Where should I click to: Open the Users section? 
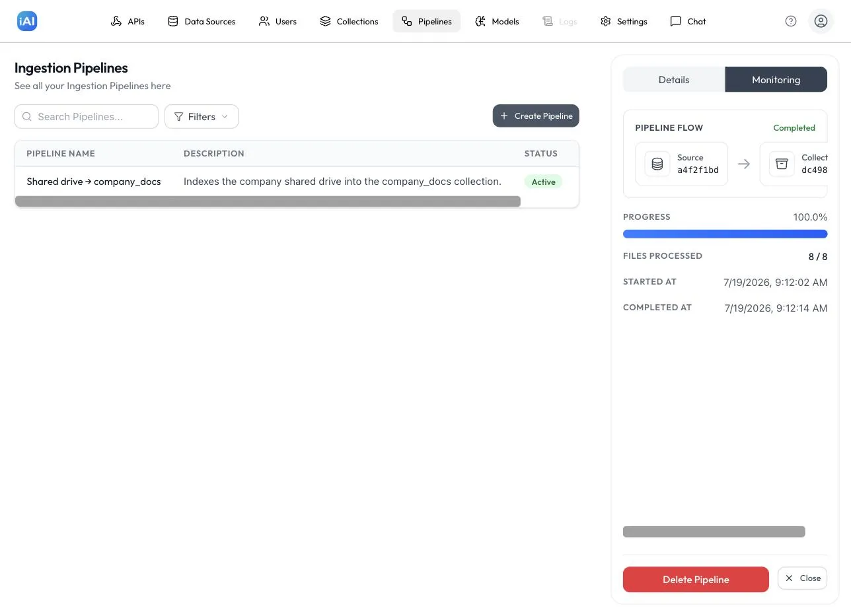coord(277,21)
